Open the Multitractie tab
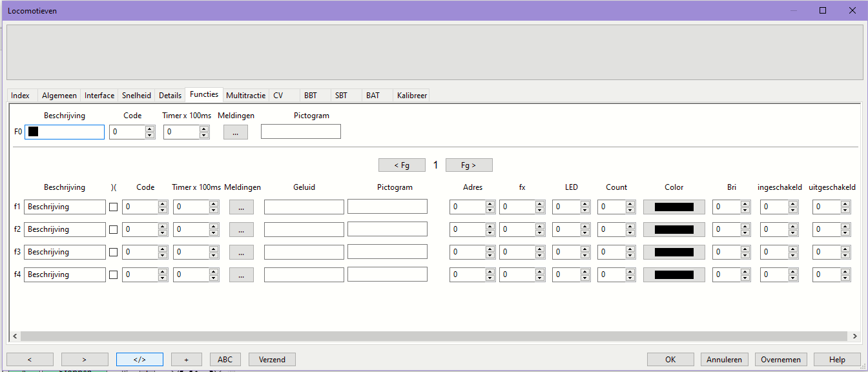This screenshot has width=868, height=372. (x=245, y=96)
